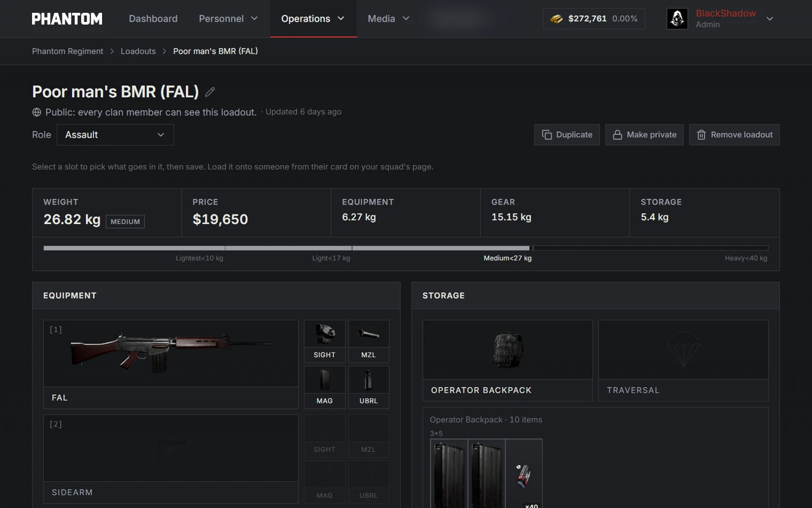
Task: Click the gold bars balance icon
Action: pyautogui.click(x=557, y=19)
